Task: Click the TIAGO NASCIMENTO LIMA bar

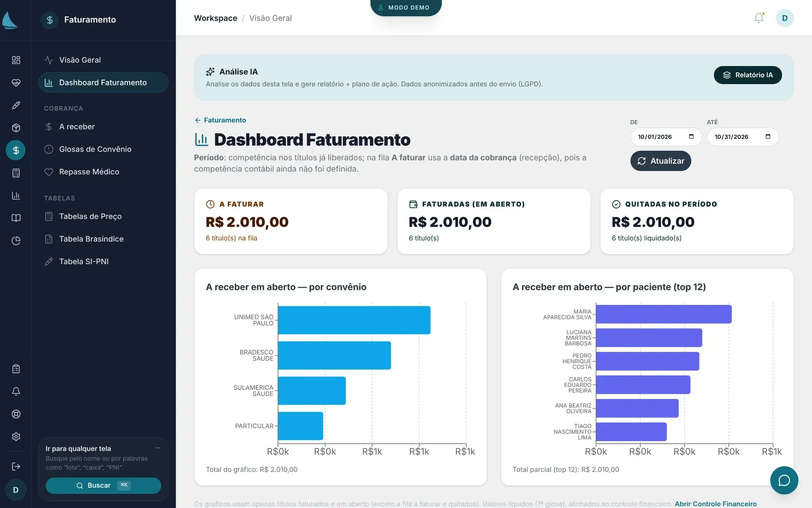Action: (631, 432)
